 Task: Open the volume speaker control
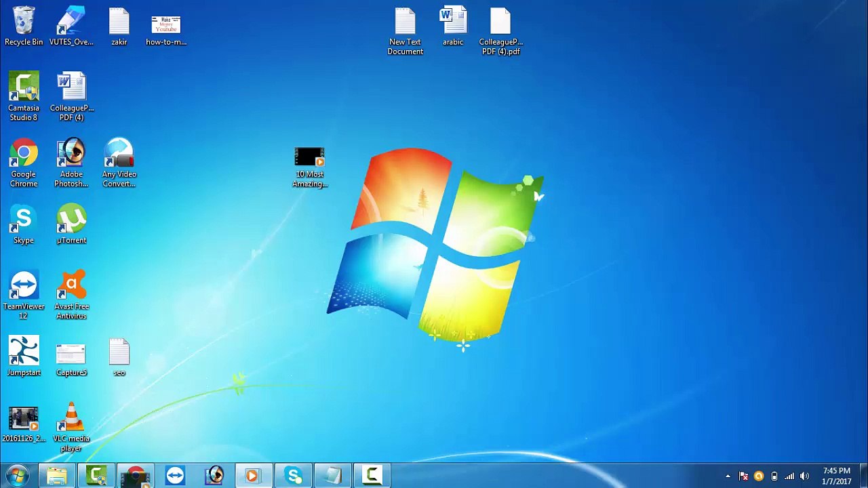(805, 476)
